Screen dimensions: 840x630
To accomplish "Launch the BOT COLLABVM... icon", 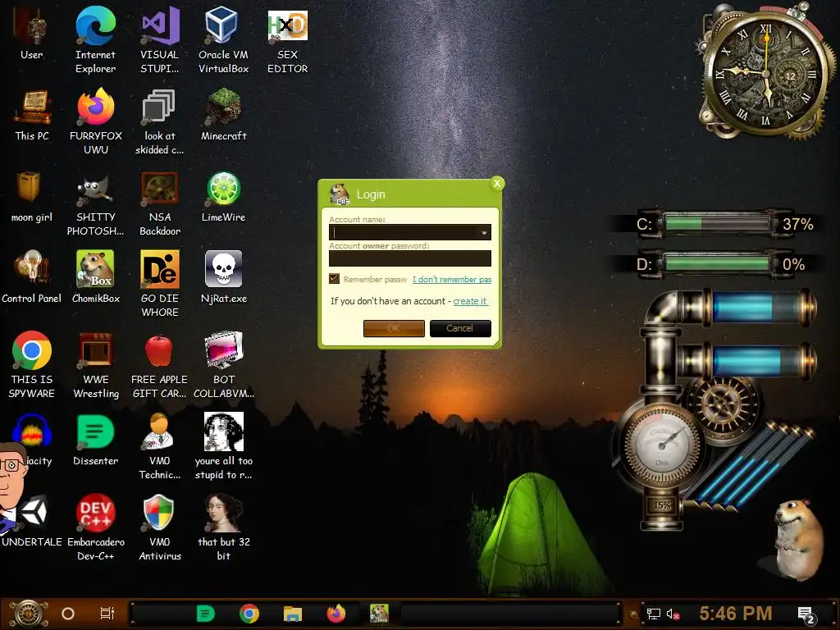I will coord(223,365).
